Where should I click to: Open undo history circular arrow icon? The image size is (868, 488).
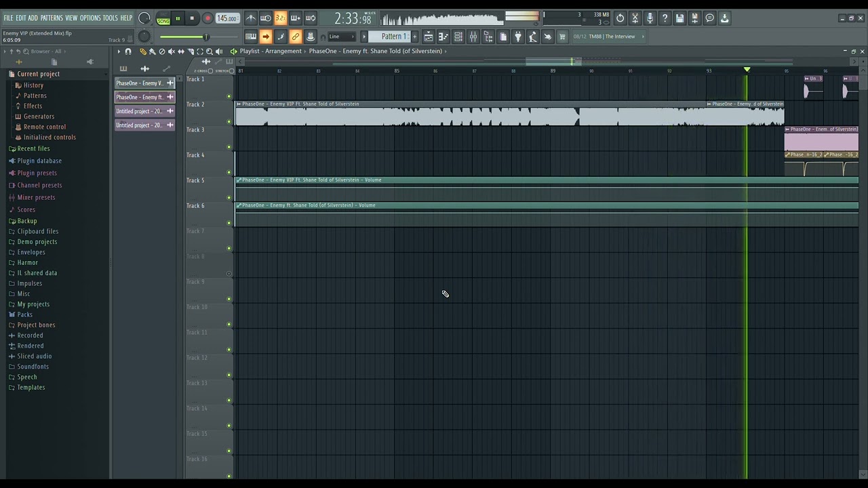(620, 18)
